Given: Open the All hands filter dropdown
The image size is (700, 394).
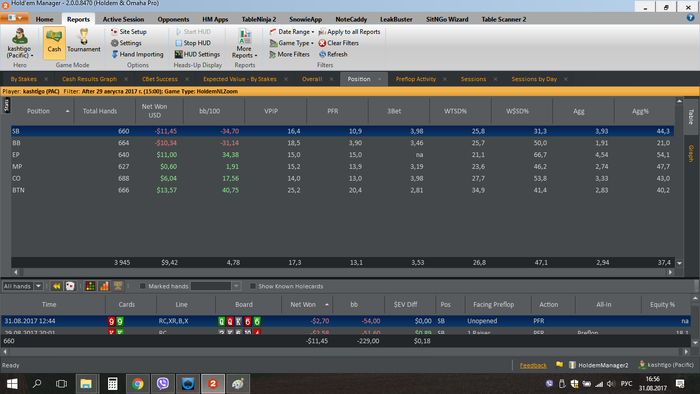Looking at the screenshot, I should point(38,286).
